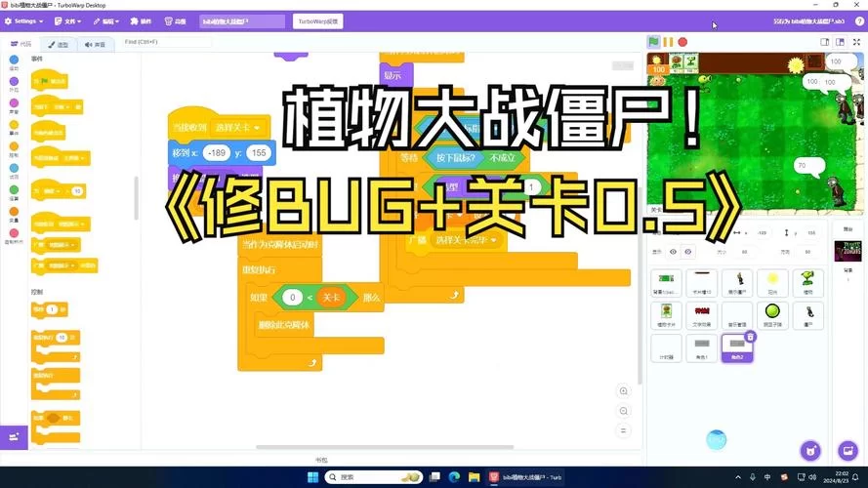This screenshot has height=488, width=868.
Task: Select the yellow Events category circle
Action: [14, 125]
